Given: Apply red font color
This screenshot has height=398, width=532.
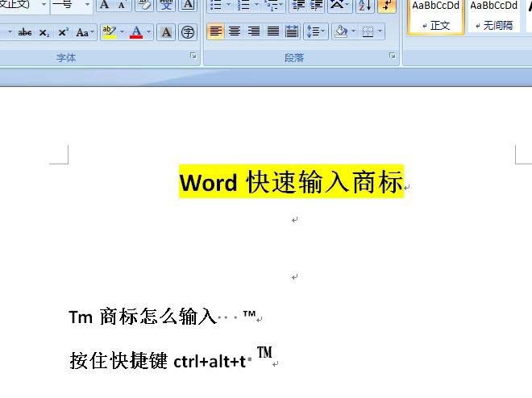Looking at the screenshot, I should (136, 32).
